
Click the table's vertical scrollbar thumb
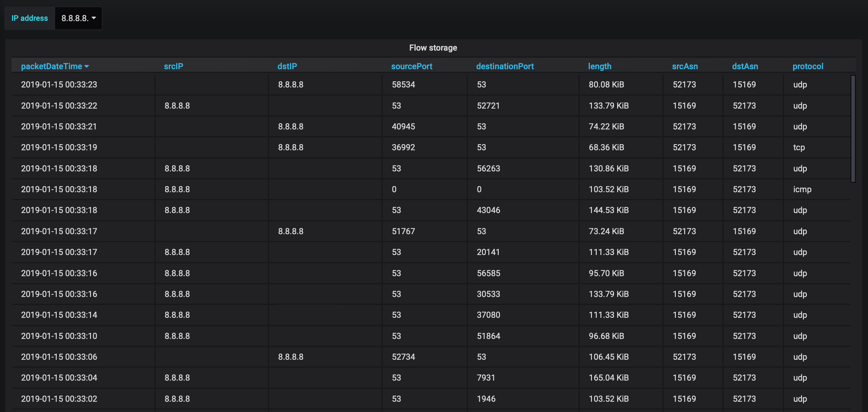[x=853, y=128]
